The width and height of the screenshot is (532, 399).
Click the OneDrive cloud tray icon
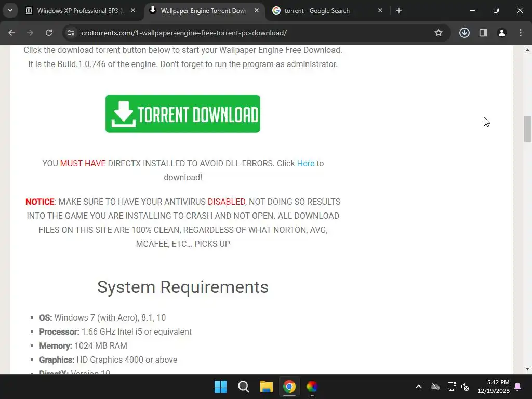click(x=435, y=387)
